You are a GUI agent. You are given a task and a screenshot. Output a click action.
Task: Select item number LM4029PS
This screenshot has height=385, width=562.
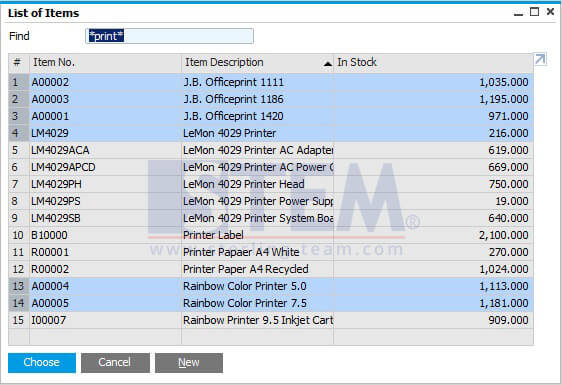point(56,201)
